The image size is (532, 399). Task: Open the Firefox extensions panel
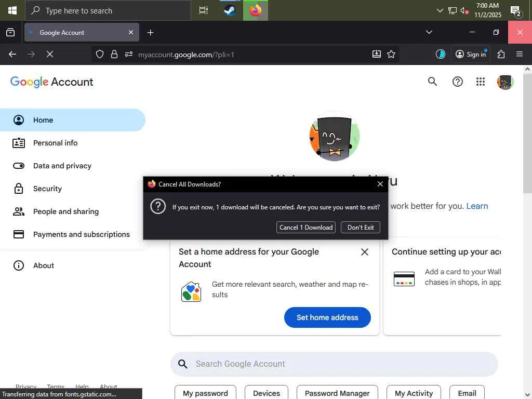click(x=501, y=54)
